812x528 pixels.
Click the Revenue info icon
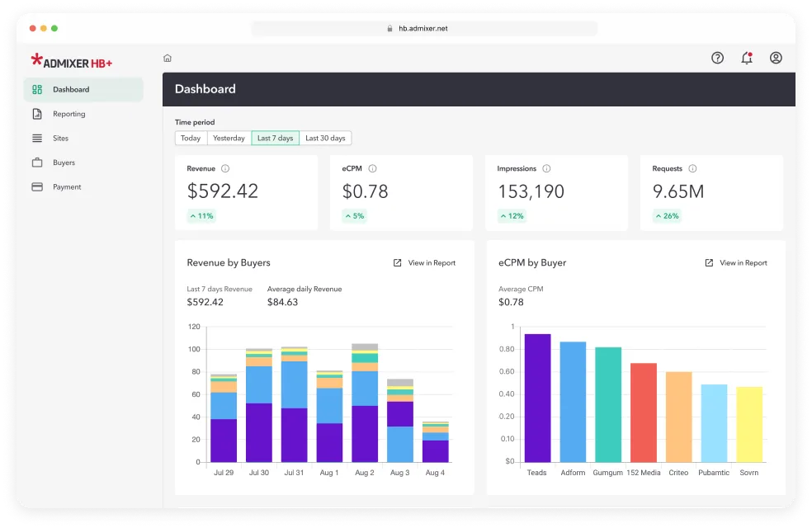pos(225,169)
